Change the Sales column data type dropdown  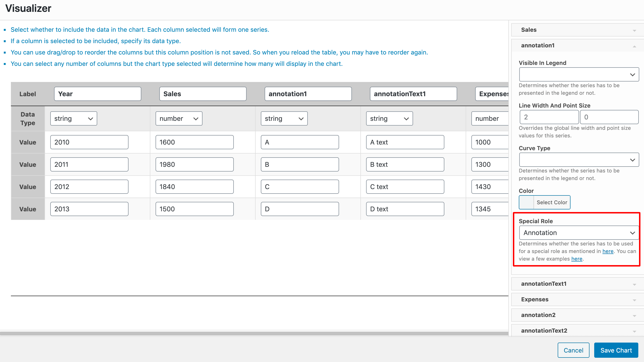pyautogui.click(x=179, y=118)
